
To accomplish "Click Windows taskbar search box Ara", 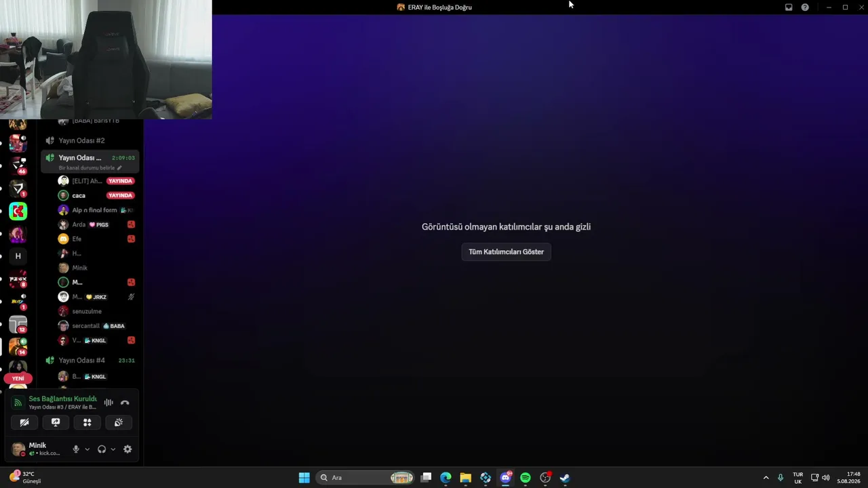I will tap(366, 478).
